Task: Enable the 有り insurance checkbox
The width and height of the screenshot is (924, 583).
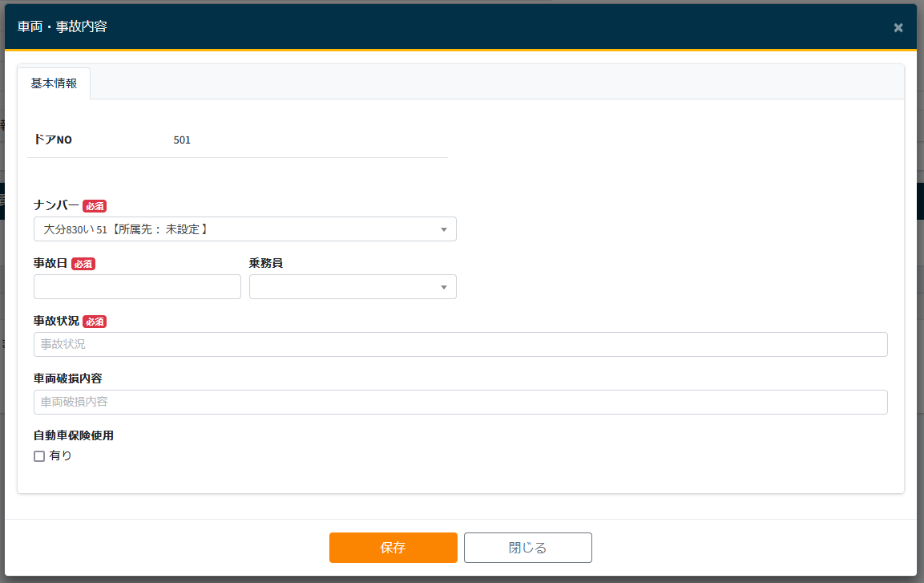Action: pyautogui.click(x=39, y=456)
